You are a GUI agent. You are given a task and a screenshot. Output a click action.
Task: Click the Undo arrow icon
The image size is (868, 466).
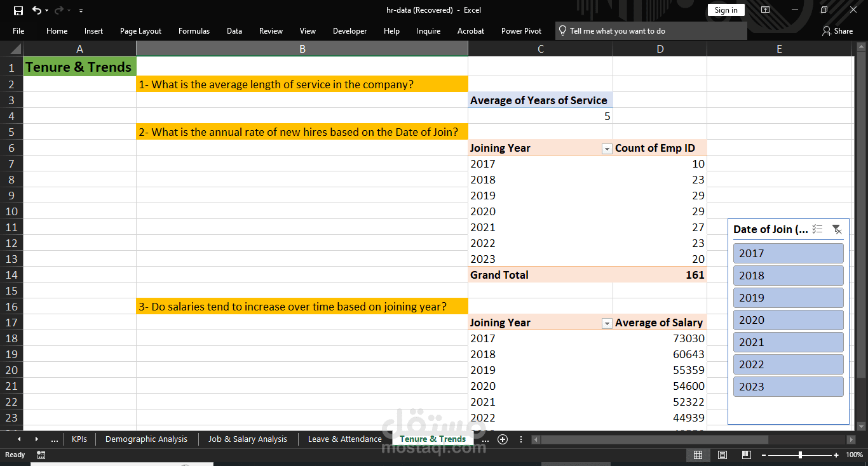[x=37, y=10]
